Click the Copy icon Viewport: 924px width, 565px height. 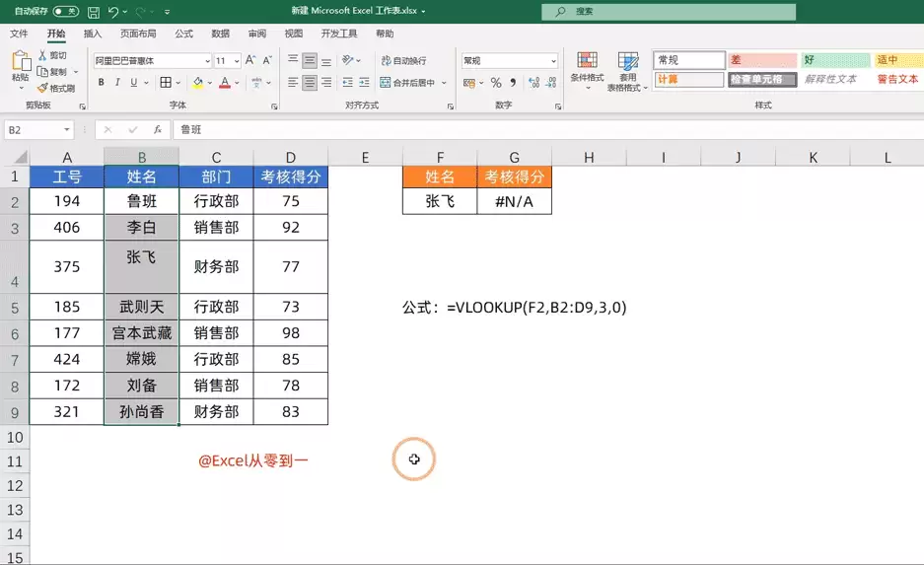(x=42, y=71)
